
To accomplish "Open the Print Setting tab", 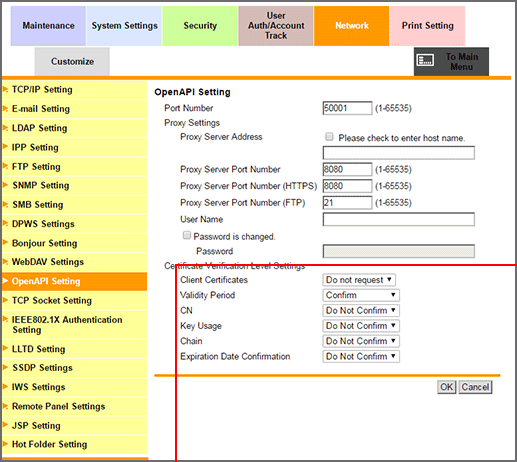I will tap(427, 26).
